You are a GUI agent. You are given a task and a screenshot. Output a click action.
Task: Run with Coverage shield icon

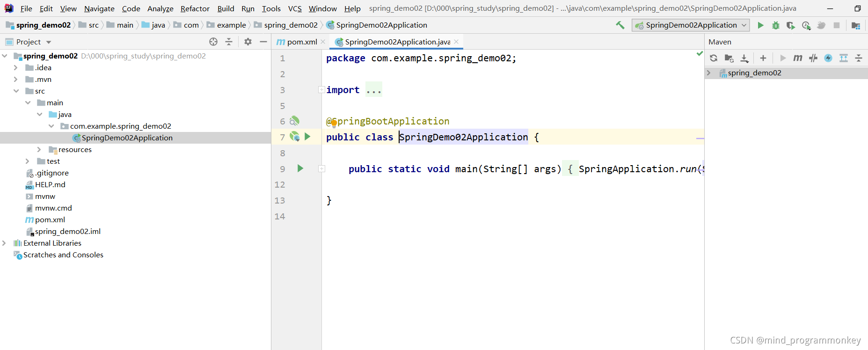coord(791,25)
